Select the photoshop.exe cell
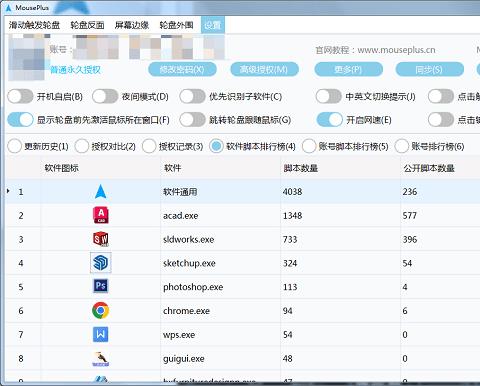The height and width of the screenshot is (386, 480). [220, 287]
